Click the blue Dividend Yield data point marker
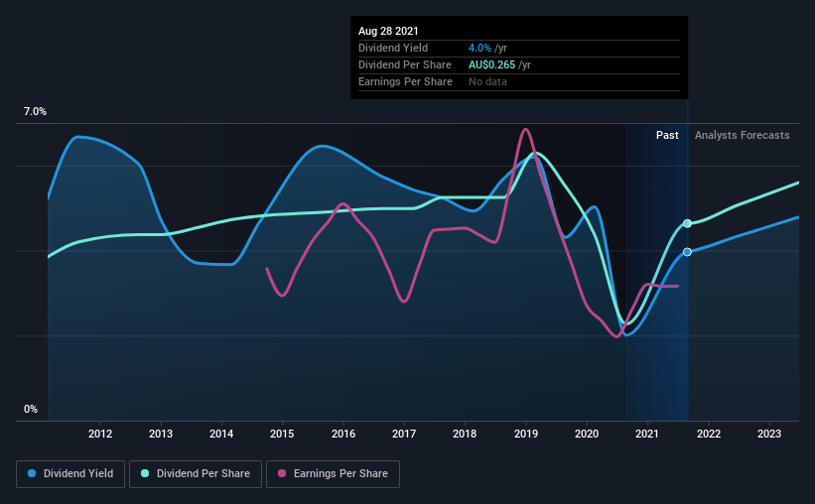Viewport: 815px width, 504px height. [687, 252]
